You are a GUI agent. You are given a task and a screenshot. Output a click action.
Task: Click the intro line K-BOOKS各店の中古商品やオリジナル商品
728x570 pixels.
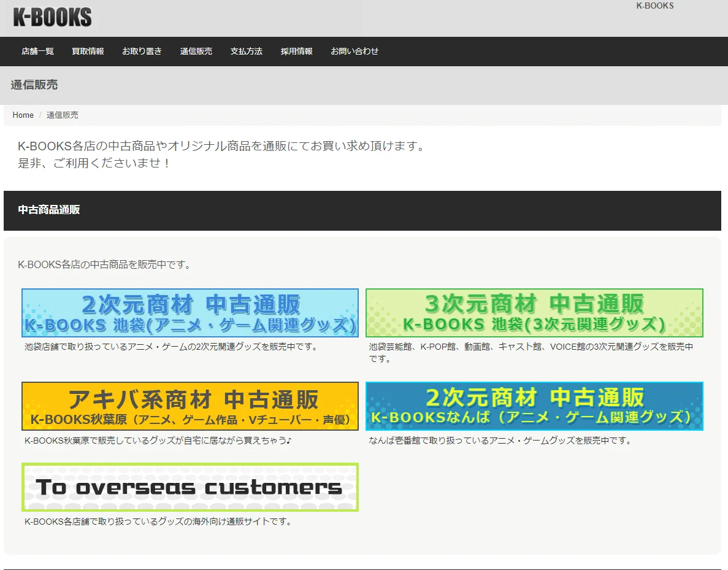pyautogui.click(x=222, y=146)
